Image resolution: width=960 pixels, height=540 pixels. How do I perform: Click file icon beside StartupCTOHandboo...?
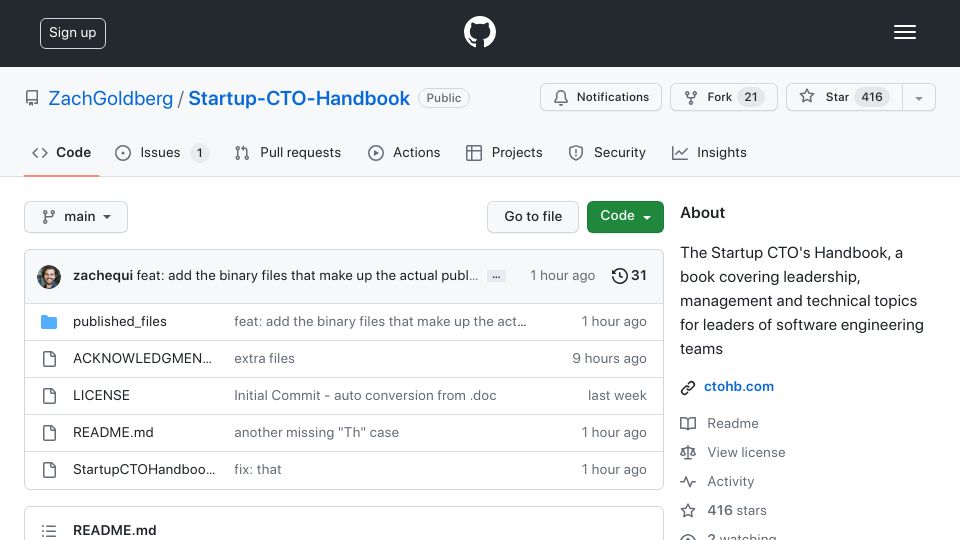(x=50, y=470)
